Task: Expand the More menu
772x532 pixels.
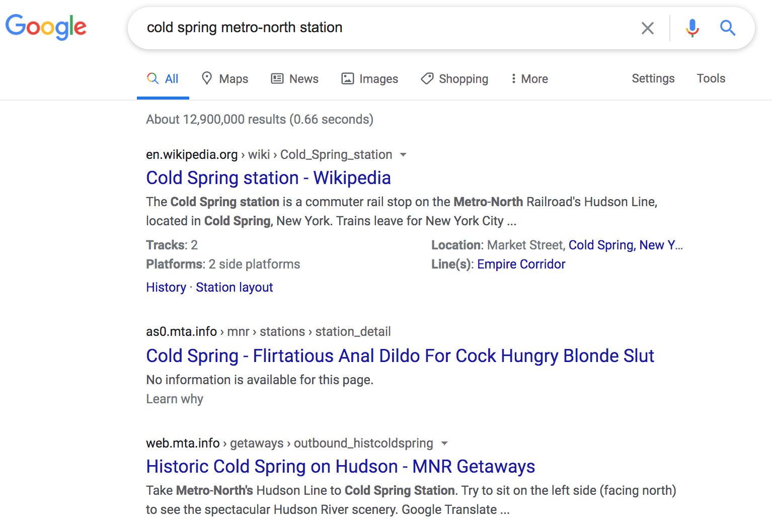Action: (529, 79)
